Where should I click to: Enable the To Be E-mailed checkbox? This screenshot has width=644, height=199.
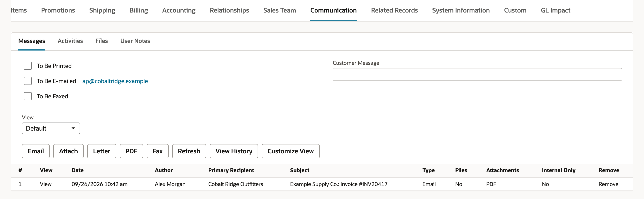tap(28, 81)
